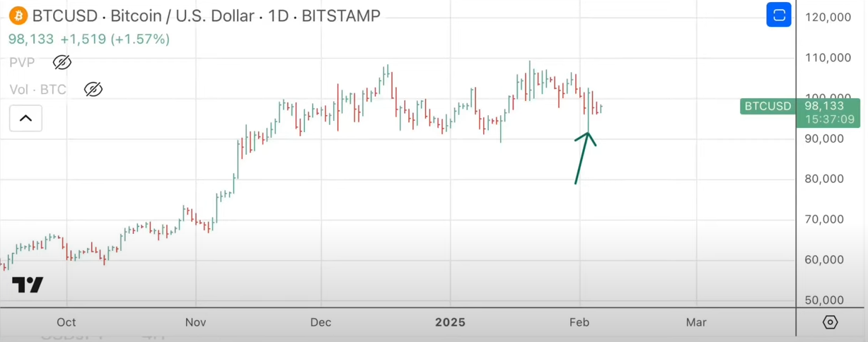Toggle visibility of the PVP indicator

pyautogui.click(x=62, y=63)
